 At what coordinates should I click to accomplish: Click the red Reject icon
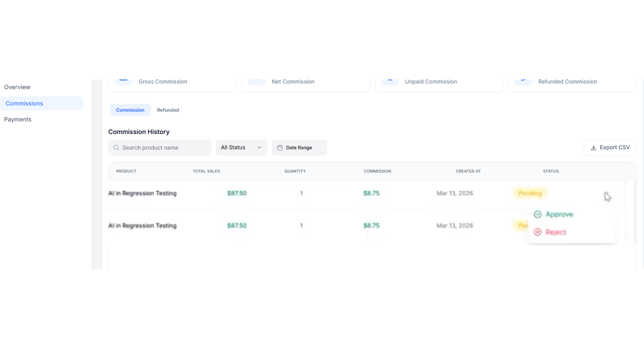[538, 232]
